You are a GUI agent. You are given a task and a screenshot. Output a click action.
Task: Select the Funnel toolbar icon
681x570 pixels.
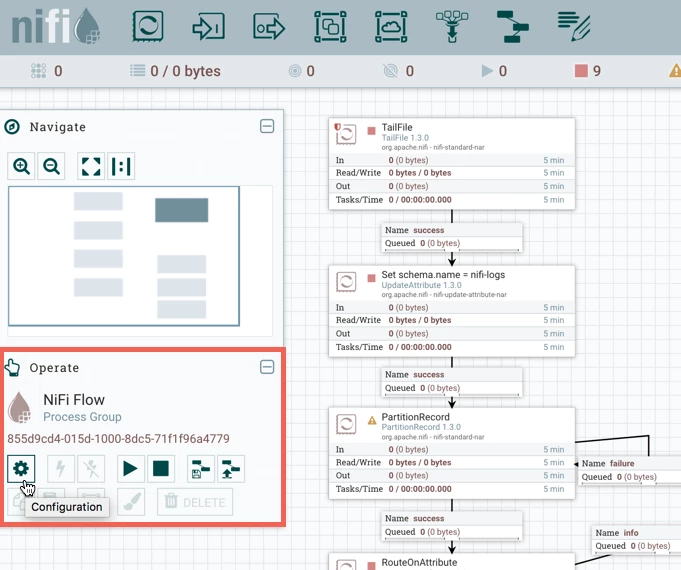tap(452, 27)
